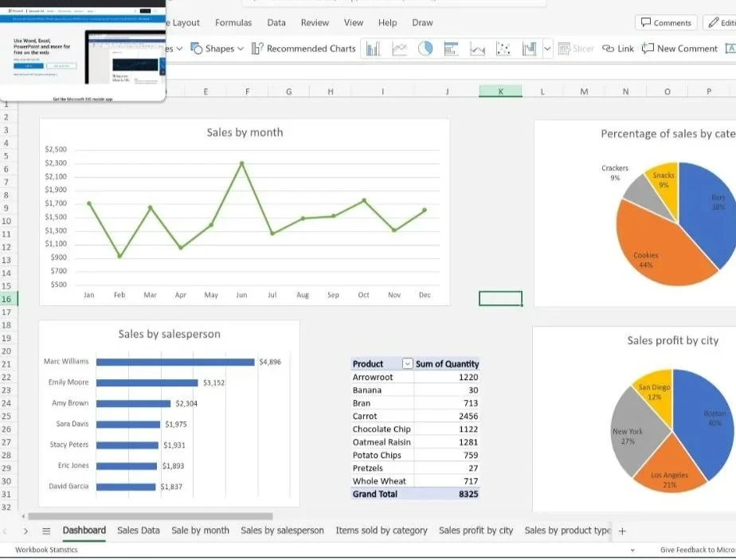Open the Sales profit by city sheet
The height and width of the screenshot is (560, 736).
coord(476,531)
